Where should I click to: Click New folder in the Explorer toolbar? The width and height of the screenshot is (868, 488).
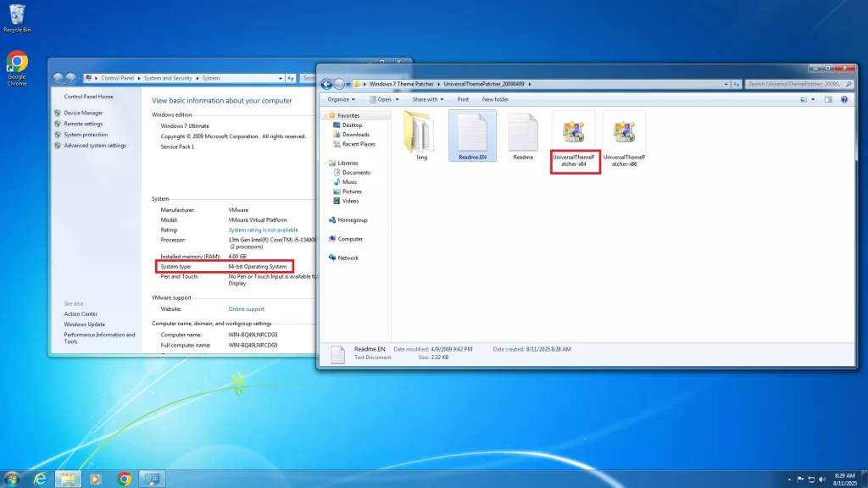(x=495, y=100)
